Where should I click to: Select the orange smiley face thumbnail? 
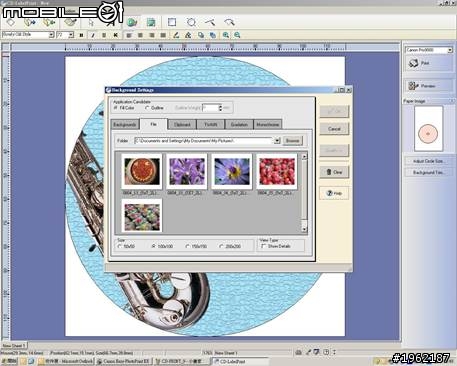142,171
